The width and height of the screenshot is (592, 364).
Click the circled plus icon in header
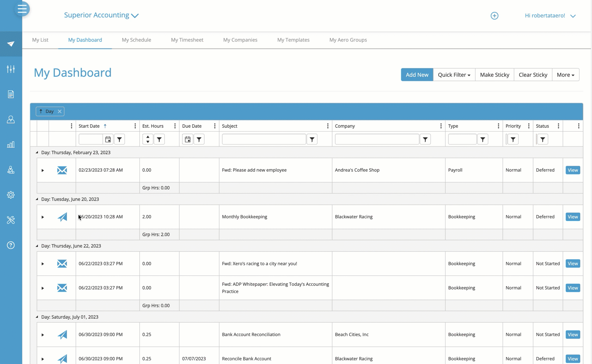point(494,16)
